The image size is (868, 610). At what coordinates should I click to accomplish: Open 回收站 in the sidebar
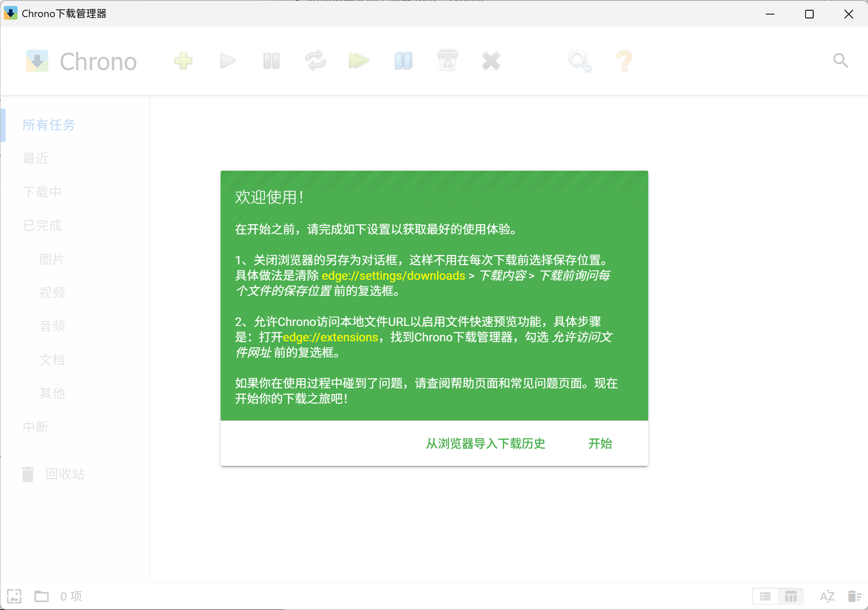(65, 474)
